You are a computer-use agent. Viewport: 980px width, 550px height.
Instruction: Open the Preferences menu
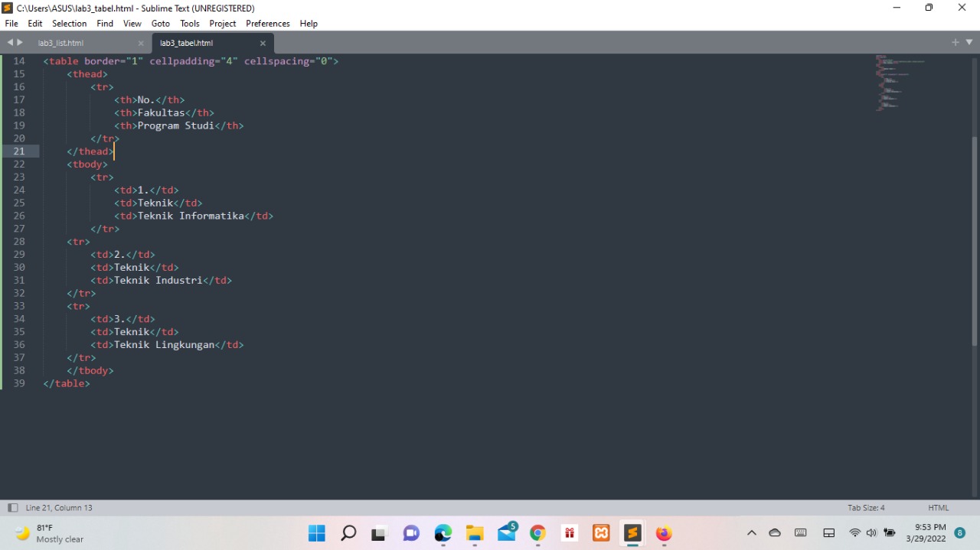268,24
